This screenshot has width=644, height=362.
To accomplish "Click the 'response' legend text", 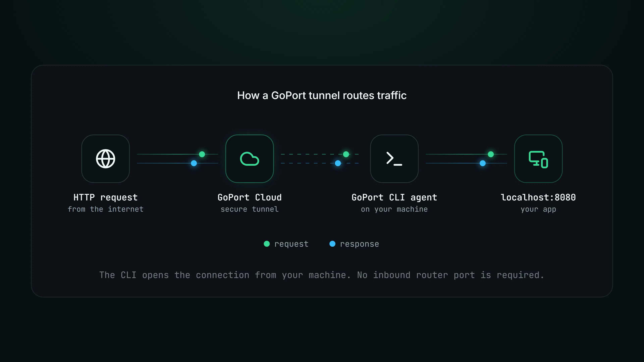I will tap(360, 244).
